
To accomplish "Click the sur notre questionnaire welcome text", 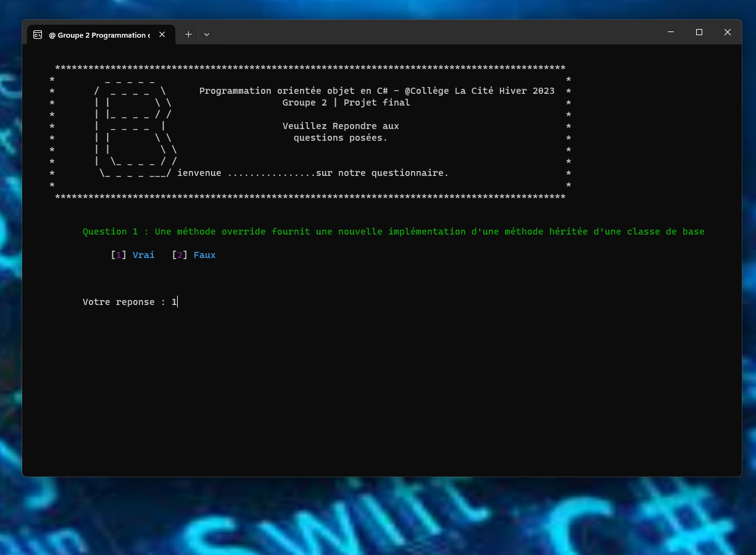I will coord(382,173).
